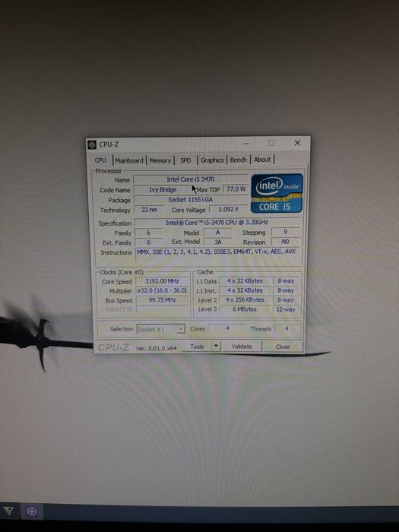Click the Stepping value 9
Image resolution: width=399 pixels, height=532 pixels.
(285, 232)
